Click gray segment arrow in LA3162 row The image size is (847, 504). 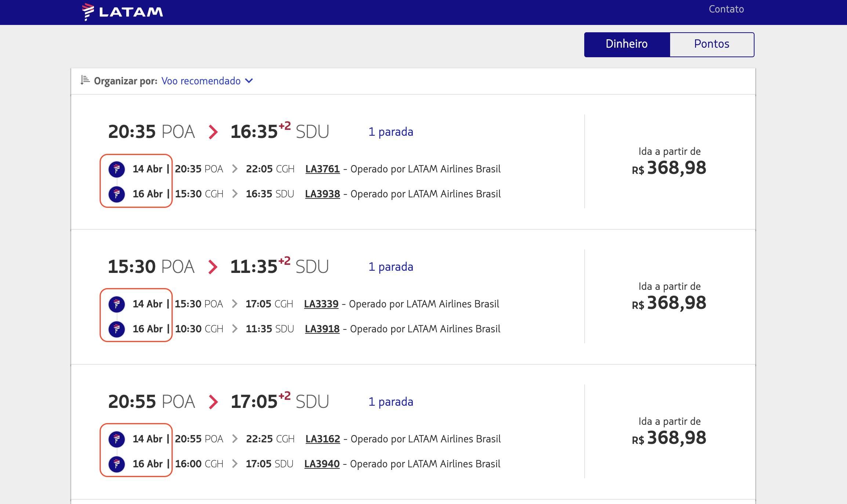tap(235, 439)
